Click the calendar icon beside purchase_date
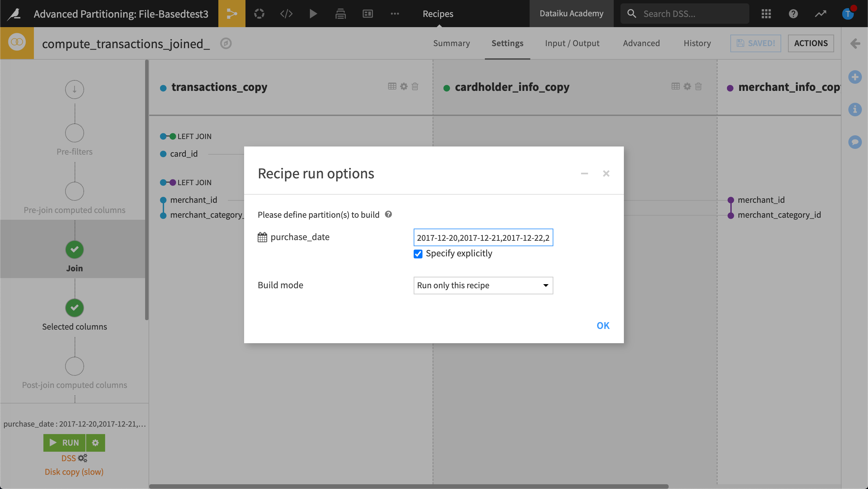Image resolution: width=868 pixels, height=489 pixels. [x=261, y=237]
